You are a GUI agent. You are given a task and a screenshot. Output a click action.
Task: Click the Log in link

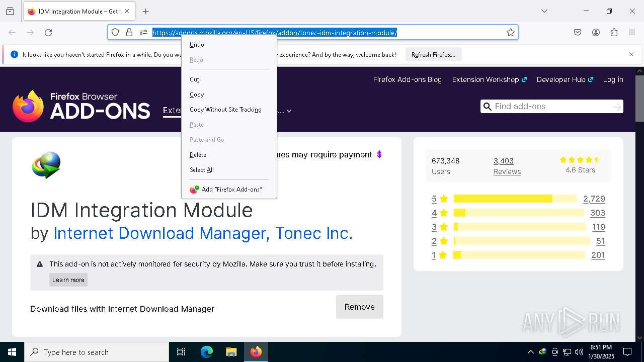[613, 79]
